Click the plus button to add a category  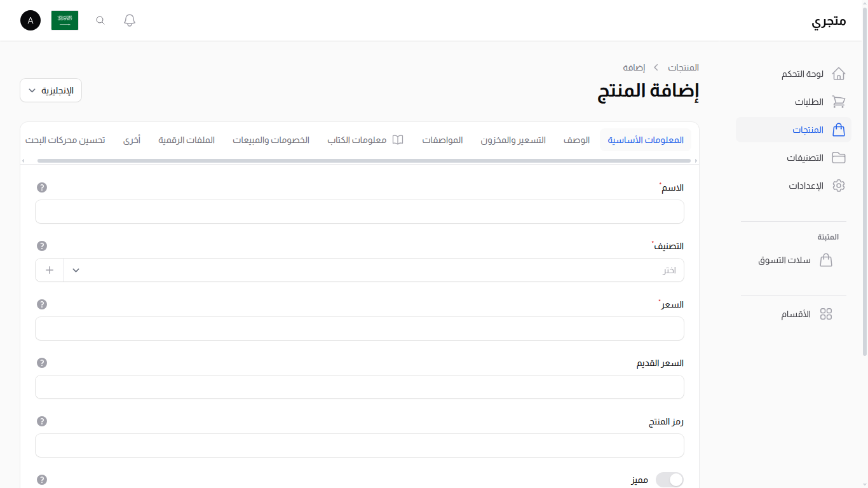pos(49,269)
